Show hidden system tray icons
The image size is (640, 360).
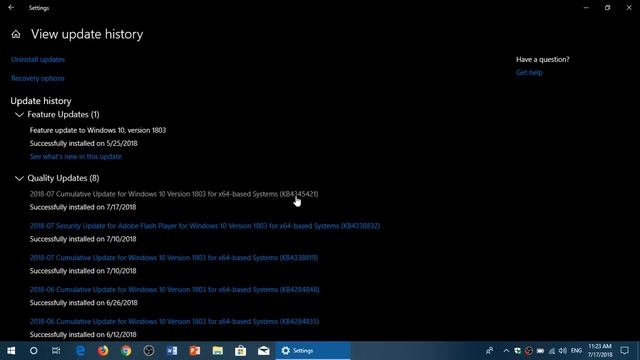pos(506,351)
